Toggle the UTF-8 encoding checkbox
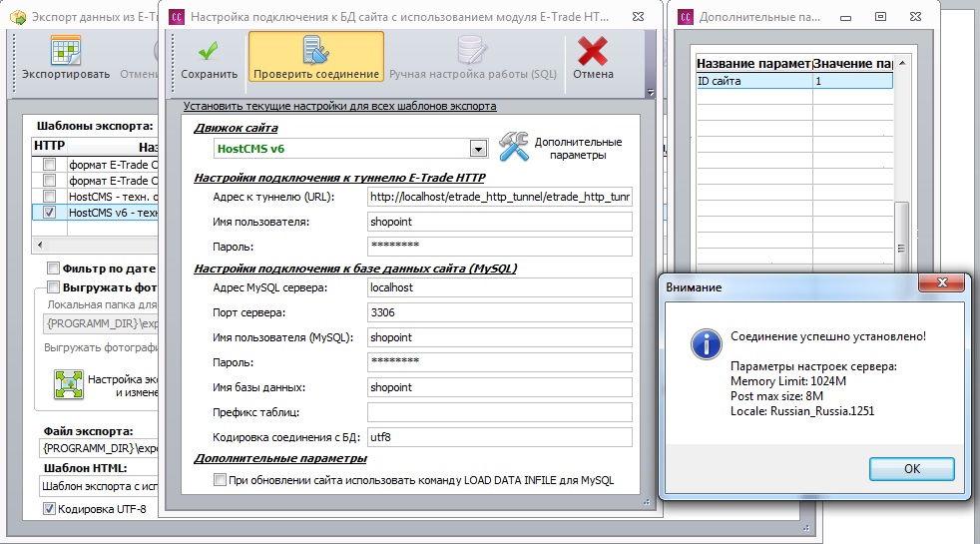The width and height of the screenshot is (980, 544). 49,509
